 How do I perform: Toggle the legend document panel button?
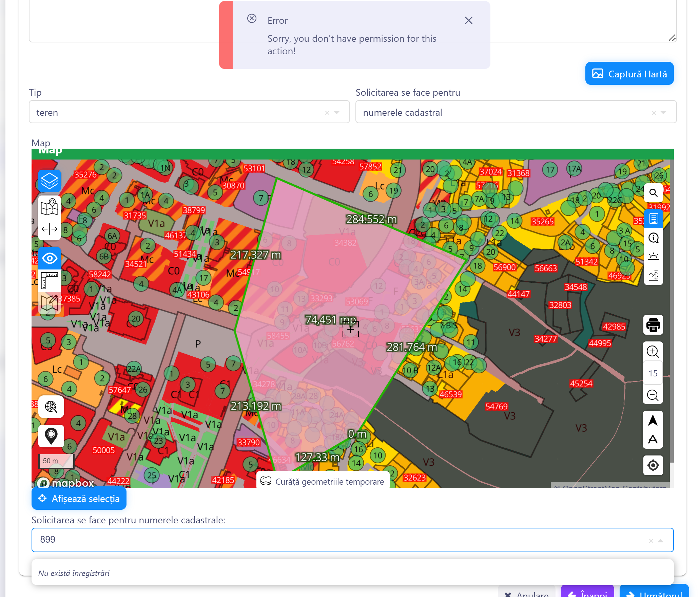click(653, 218)
